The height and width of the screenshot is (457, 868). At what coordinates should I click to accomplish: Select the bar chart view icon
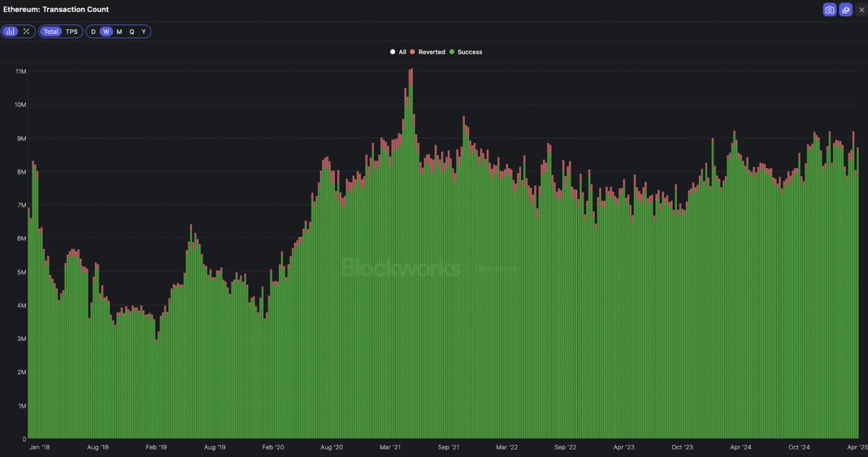(x=11, y=32)
